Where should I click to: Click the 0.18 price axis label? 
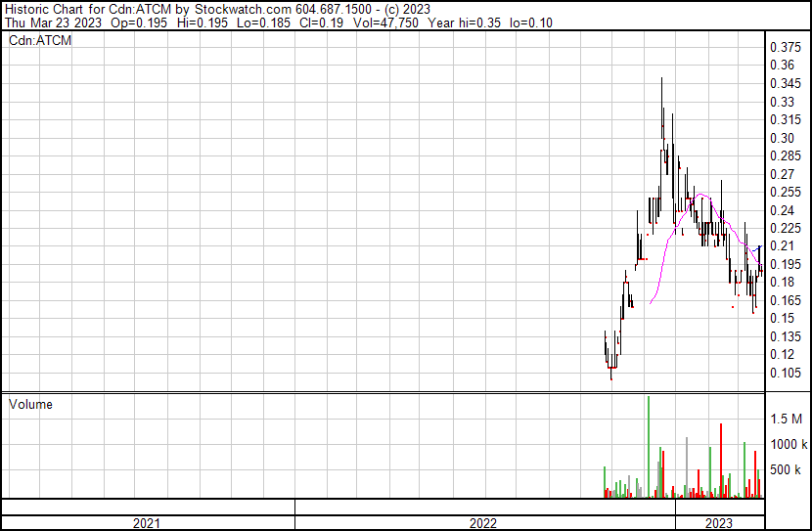pyautogui.click(x=782, y=283)
